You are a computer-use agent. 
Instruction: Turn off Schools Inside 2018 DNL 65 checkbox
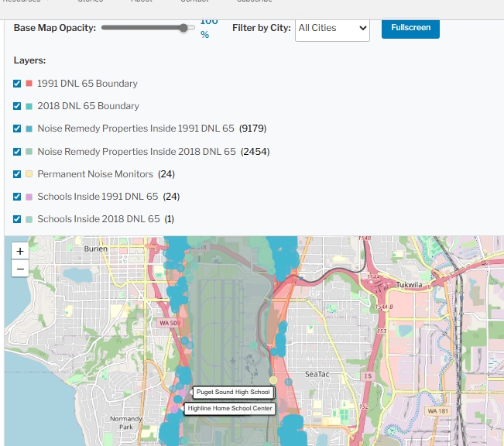tap(17, 219)
